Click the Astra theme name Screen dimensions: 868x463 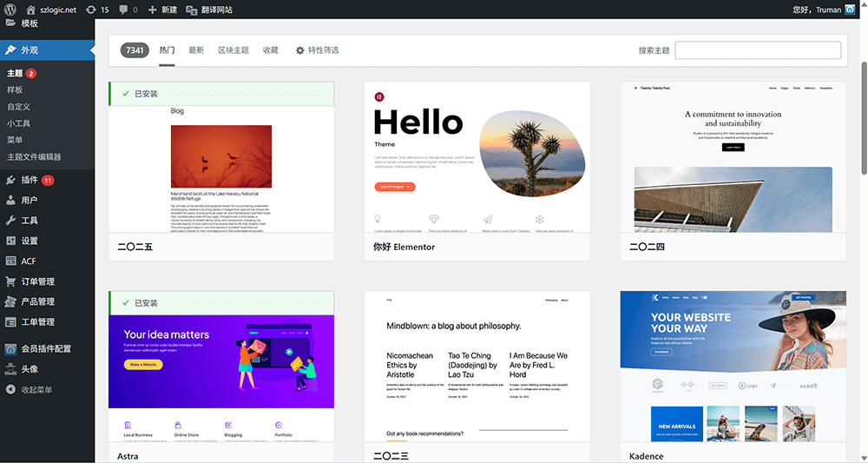pos(128,456)
